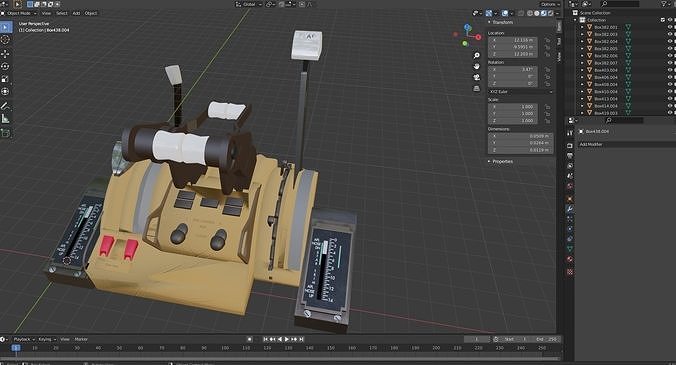
Task: Select the 3D Cursor tool
Action: coord(6,40)
